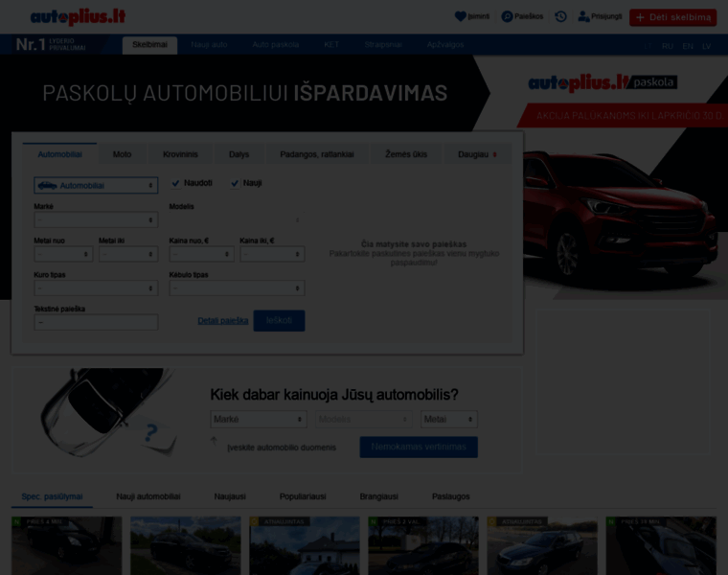Open the Kaina nuo dropdown

pos(201,254)
